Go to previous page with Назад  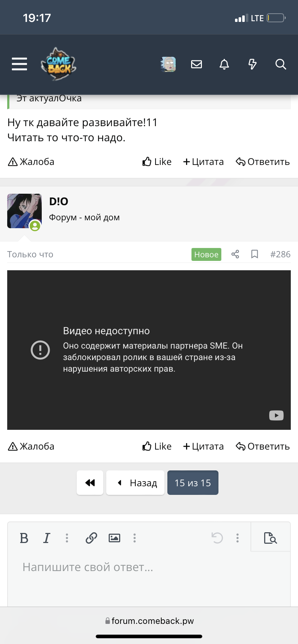[x=135, y=483]
